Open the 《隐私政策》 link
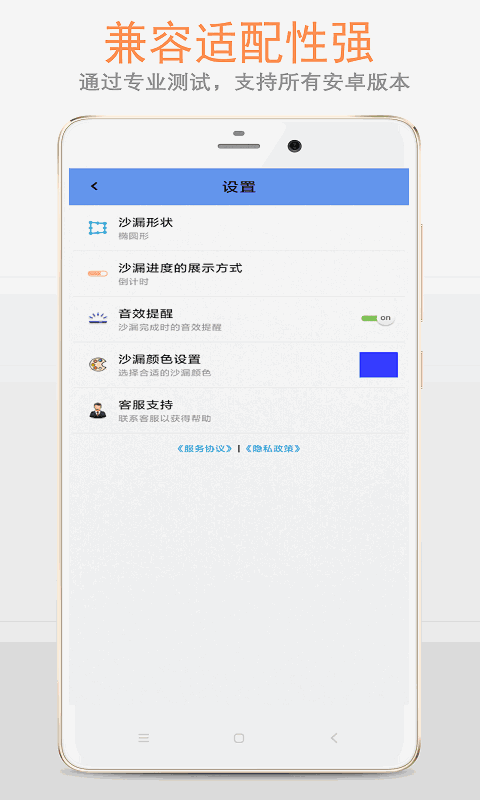The width and height of the screenshot is (480, 800). pos(273,449)
